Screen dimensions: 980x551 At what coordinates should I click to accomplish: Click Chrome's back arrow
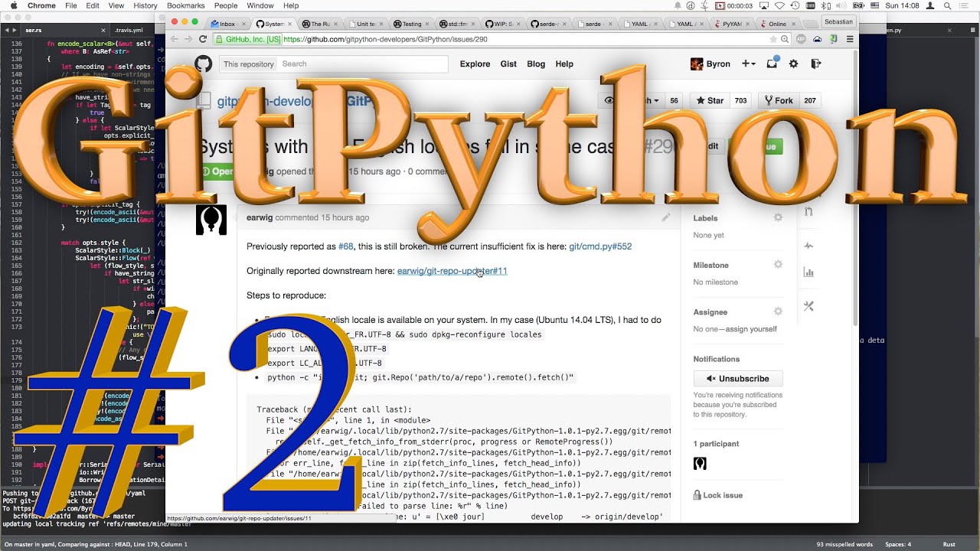[x=175, y=39]
